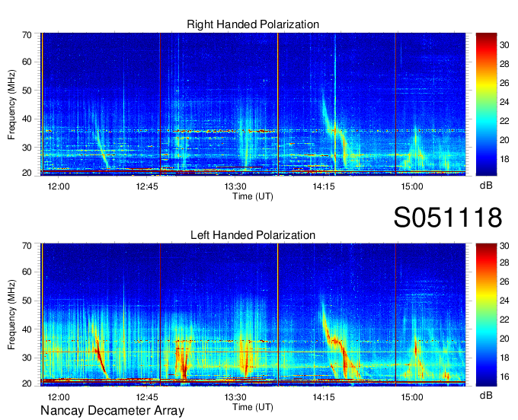Click the 40 MHz tick on Left Handed frequency axis
Viewport: 518px width, 420px height.
pos(27,329)
